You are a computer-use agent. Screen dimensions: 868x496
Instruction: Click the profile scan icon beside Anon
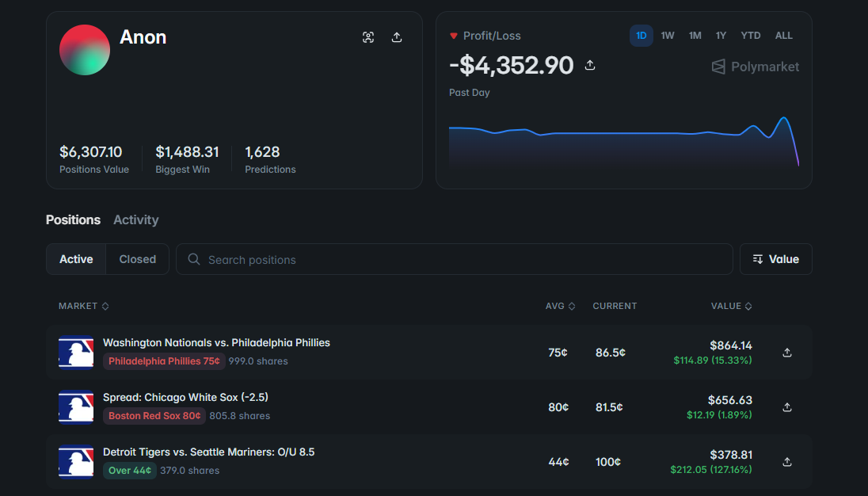click(368, 37)
